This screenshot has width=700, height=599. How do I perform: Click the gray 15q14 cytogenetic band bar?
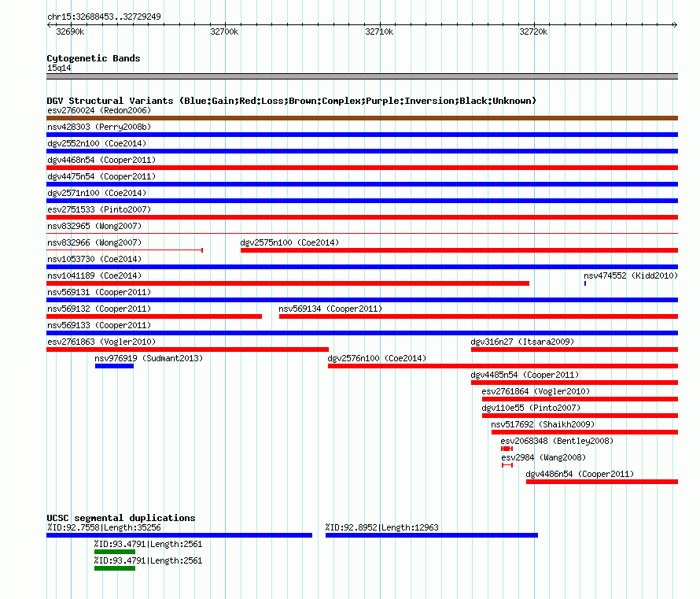tap(362, 76)
